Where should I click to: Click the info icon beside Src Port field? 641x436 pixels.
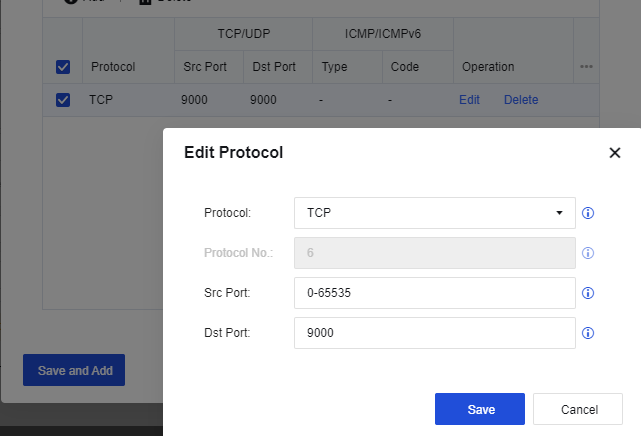coord(588,293)
